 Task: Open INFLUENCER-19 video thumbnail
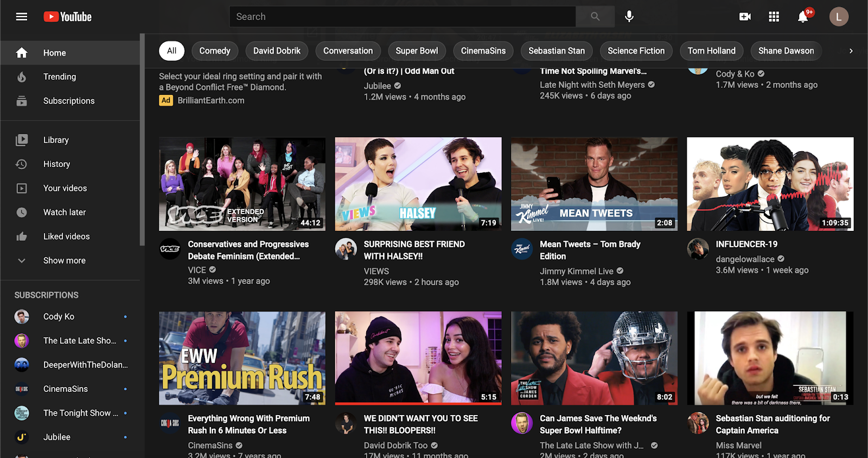(x=770, y=184)
